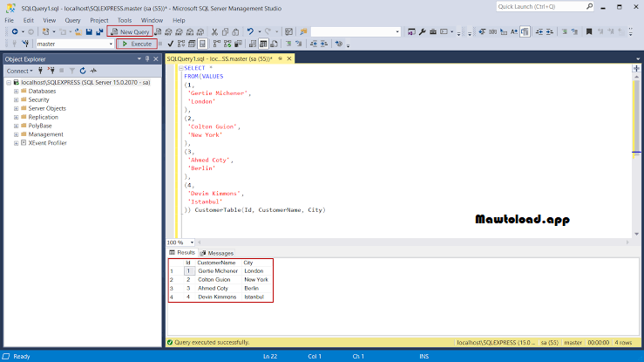Refresh Object Explorer icon
Viewport: 644px width, 362px height.
83,71
